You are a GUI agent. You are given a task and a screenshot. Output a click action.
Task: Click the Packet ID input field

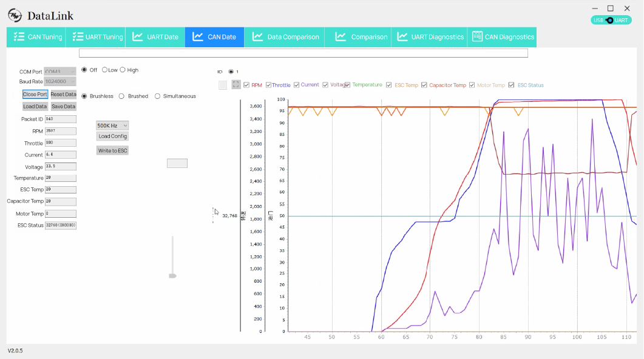[x=61, y=119]
